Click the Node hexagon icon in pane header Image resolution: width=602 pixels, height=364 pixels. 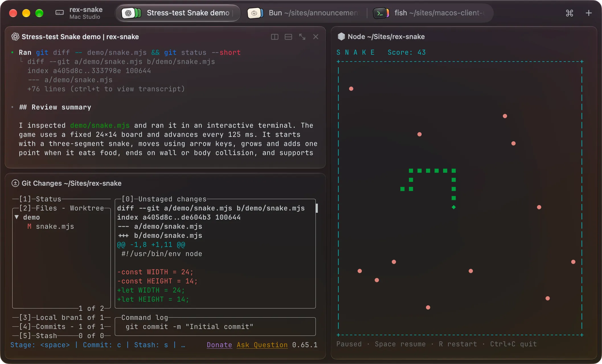[x=341, y=36]
